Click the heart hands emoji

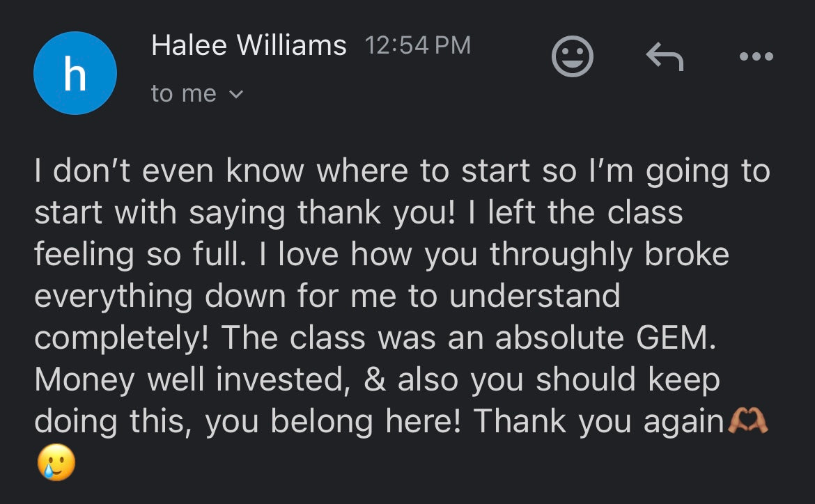pyautogui.click(x=747, y=421)
